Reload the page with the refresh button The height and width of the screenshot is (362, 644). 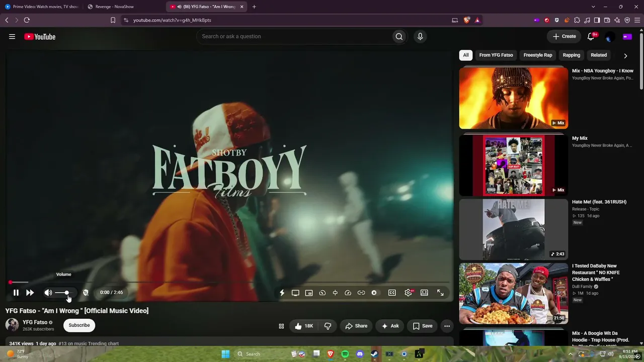tap(27, 20)
